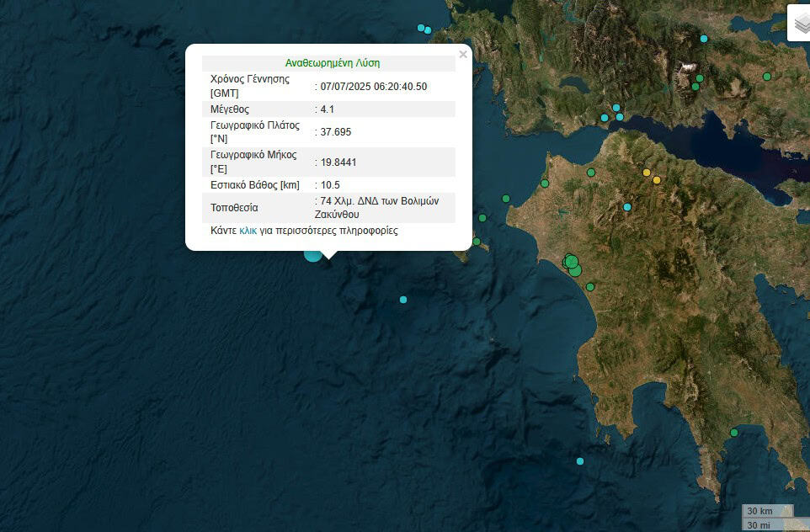Click the green marker in the far southeastern Peloponnese
This screenshot has height=532, width=810.
pyautogui.click(x=734, y=433)
